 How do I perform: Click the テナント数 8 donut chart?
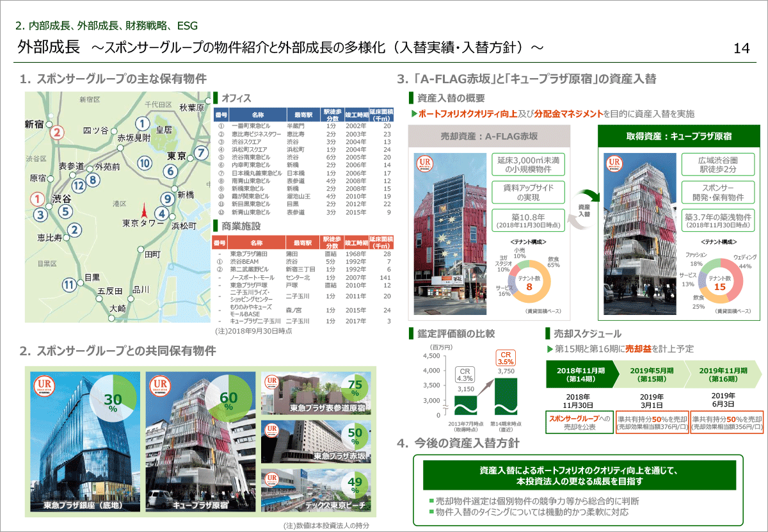529,282
